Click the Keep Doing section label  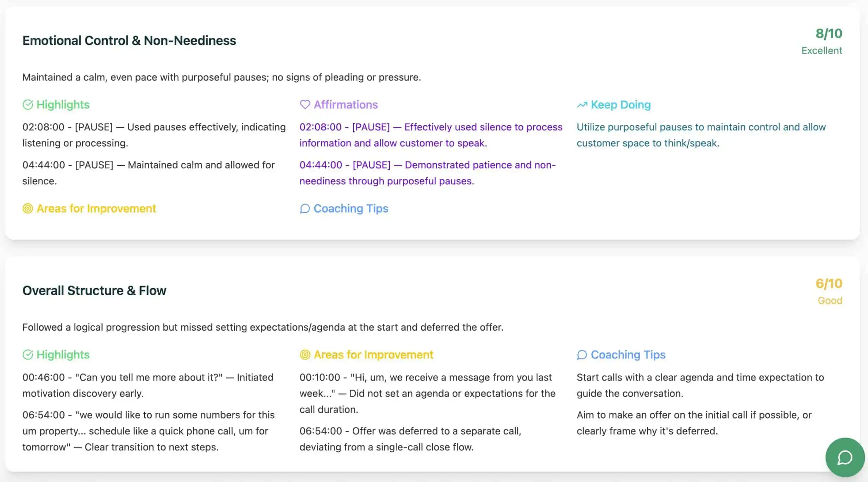(x=620, y=105)
